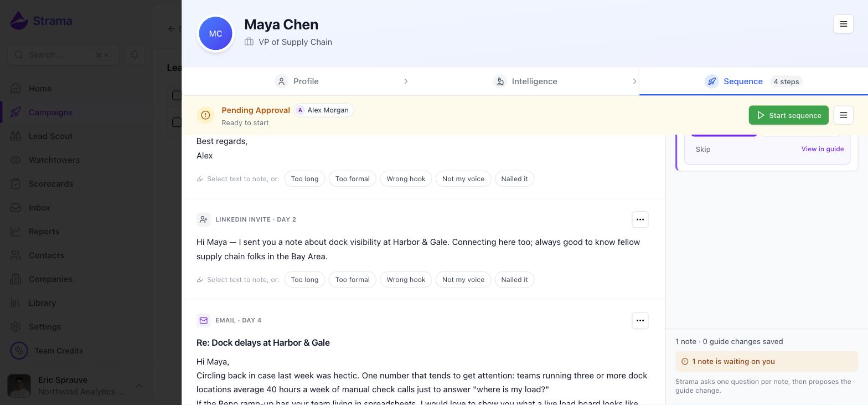Open the notifications bell icon
This screenshot has width=868, height=405.
coord(135,55)
